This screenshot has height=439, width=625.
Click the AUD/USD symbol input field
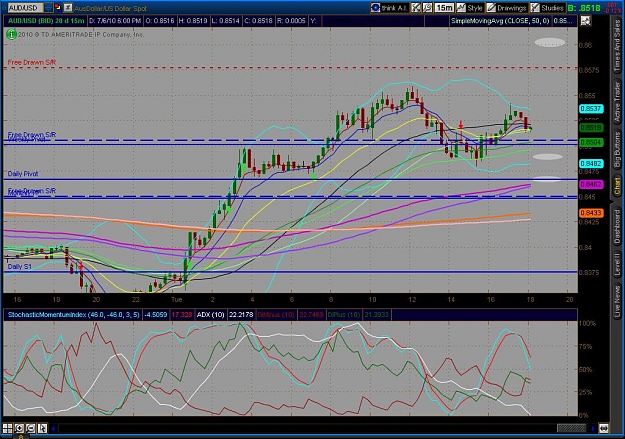(x=25, y=8)
